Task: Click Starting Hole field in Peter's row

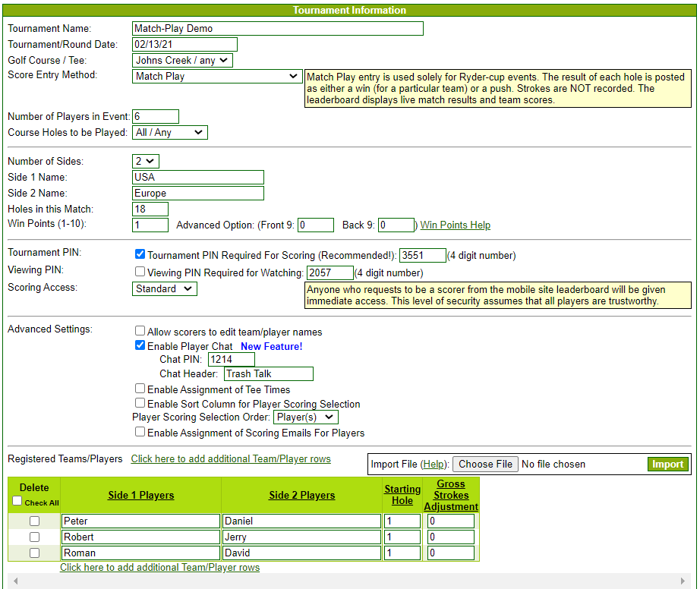Action: pyautogui.click(x=402, y=521)
